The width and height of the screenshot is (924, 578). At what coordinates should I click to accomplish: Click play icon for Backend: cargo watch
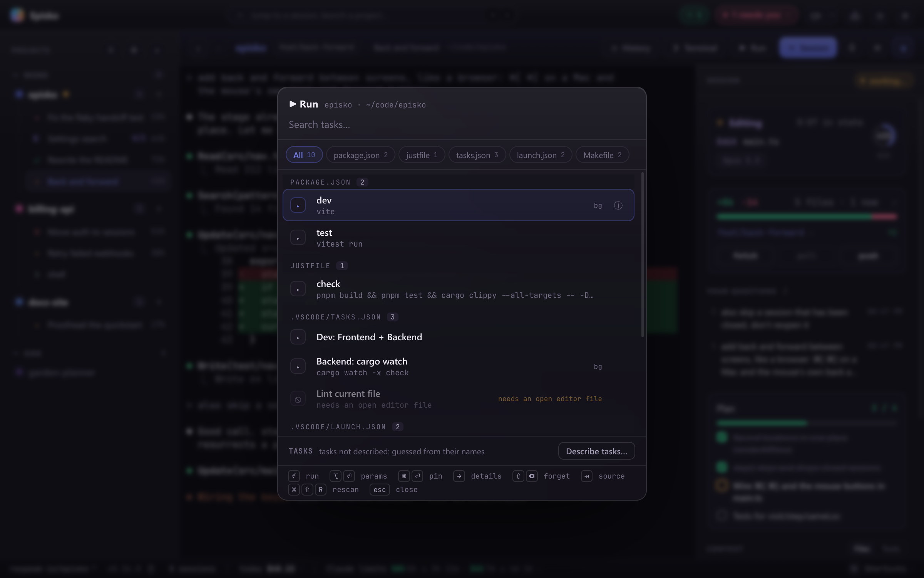[298, 366]
